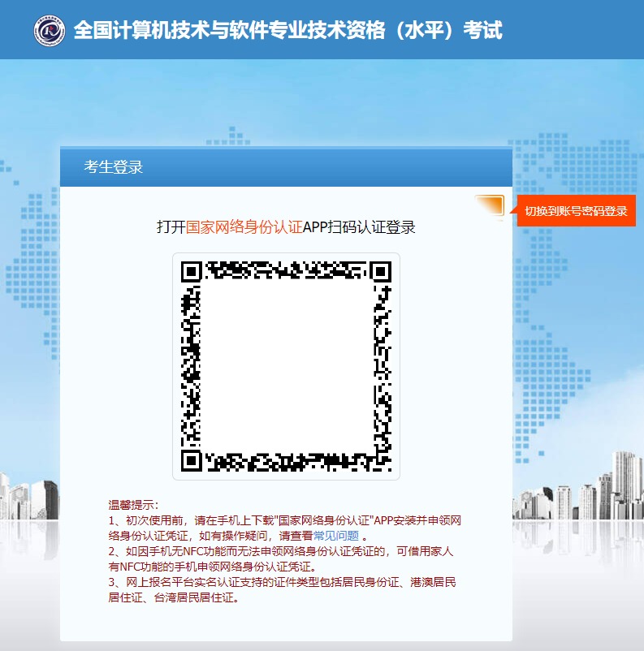Click the APP扫码认证登录 instruction text
Viewport: 644px width, 651px height.
click(x=359, y=226)
